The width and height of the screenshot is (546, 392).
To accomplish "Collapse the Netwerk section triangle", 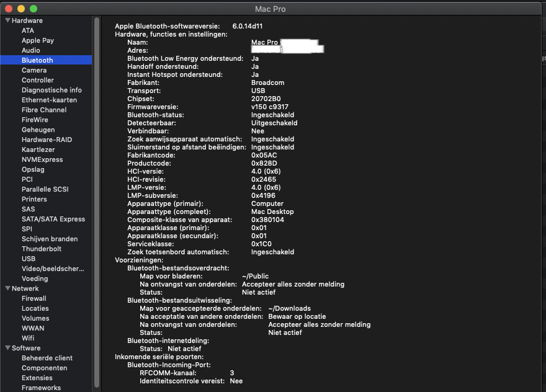I will (7, 288).
